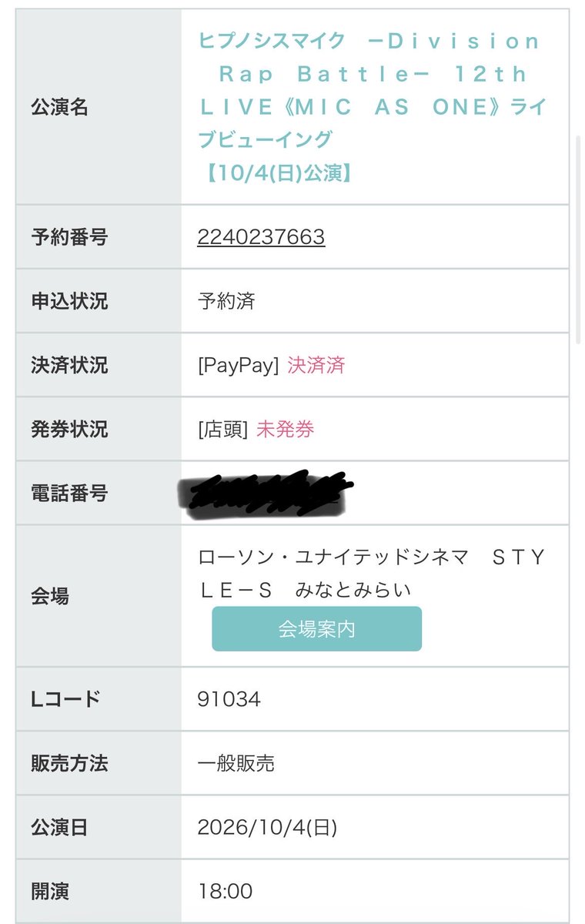Screen dimensions: 585x924
Task: Click the 決済済 payment status text
Action: [316, 365]
